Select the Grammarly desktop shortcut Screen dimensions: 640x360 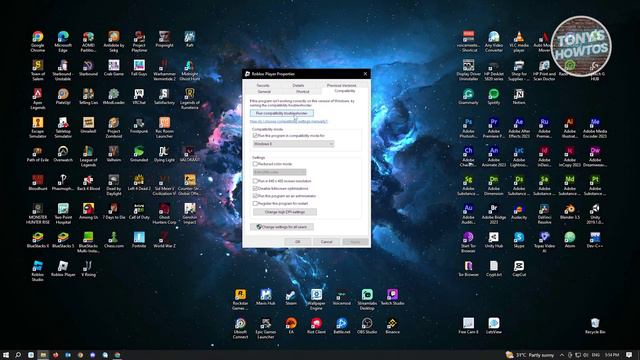(x=468, y=98)
